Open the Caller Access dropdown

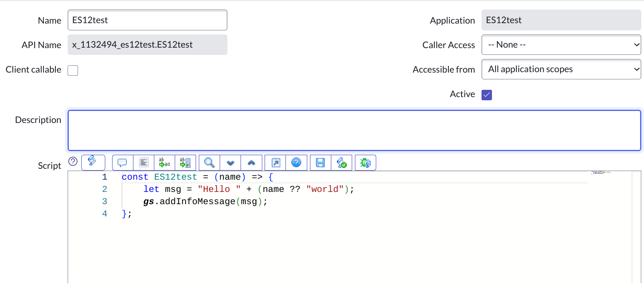point(561,44)
